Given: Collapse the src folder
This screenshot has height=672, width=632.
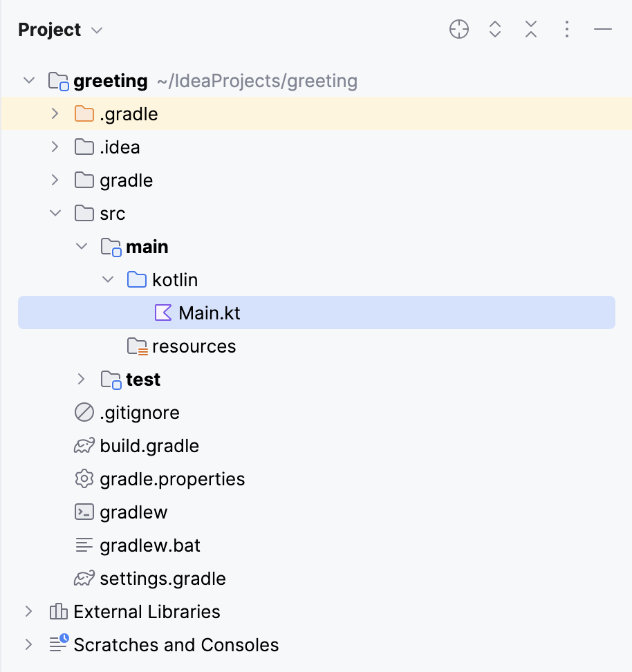Looking at the screenshot, I should tap(55, 213).
